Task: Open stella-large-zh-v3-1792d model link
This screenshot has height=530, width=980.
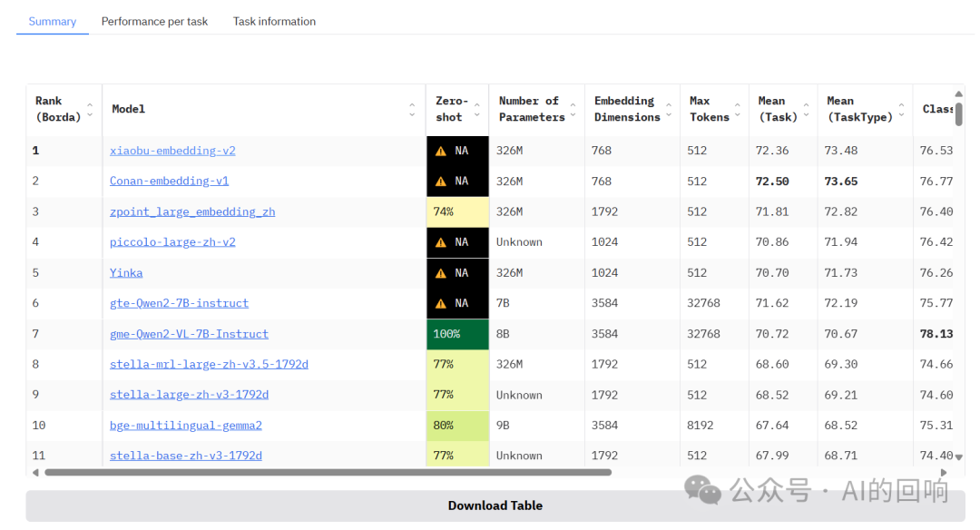Action: click(x=190, y=395)
